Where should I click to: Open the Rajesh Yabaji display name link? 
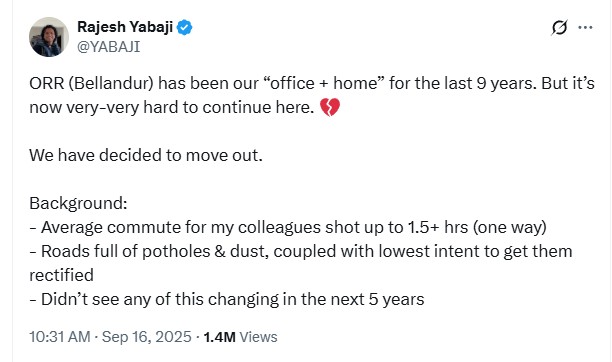[125, 27]
